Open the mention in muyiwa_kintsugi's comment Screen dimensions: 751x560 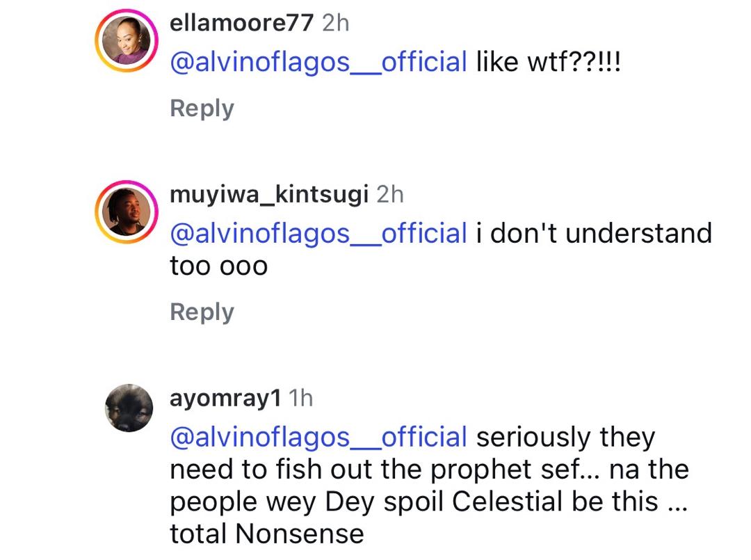pyautogui.click(x=318, y=234)
